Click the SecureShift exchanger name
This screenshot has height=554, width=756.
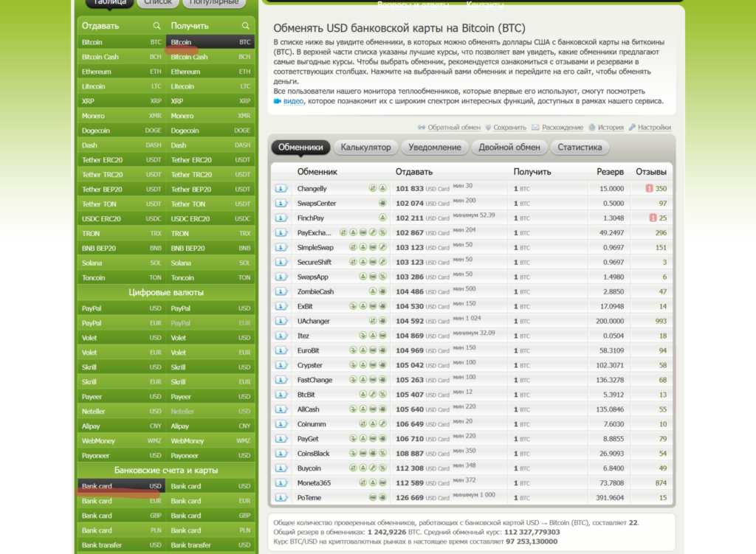pos(314,262)
